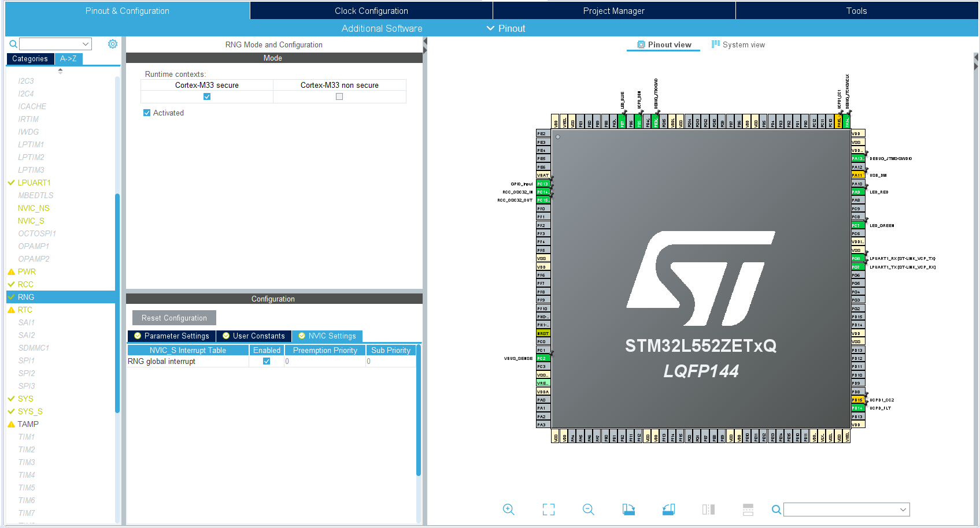Enable the Cortex-M33 non secure context
Image resolution: width=980 pixels, height=528 pixels.
click(339, 97)
